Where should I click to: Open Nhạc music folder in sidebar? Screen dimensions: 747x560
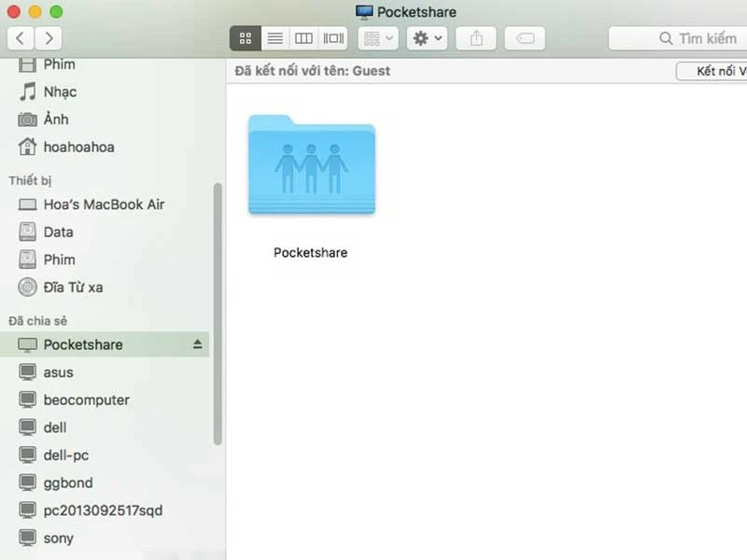click(60, 91)
